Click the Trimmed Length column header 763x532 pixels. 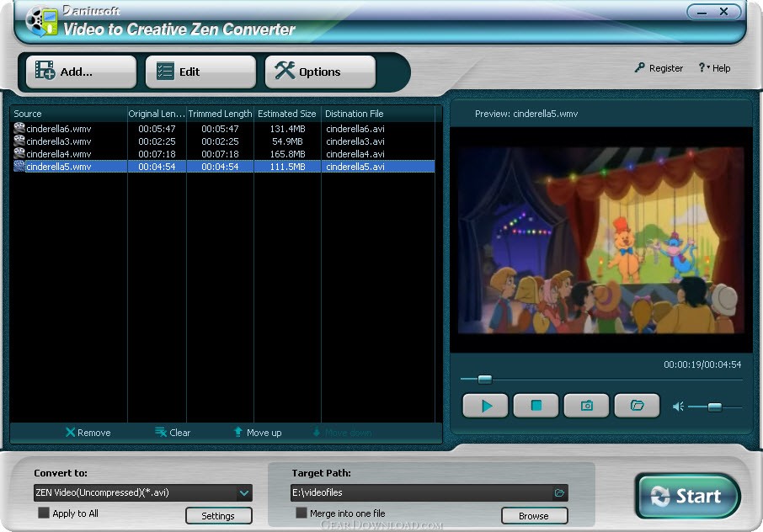point(220,114)
